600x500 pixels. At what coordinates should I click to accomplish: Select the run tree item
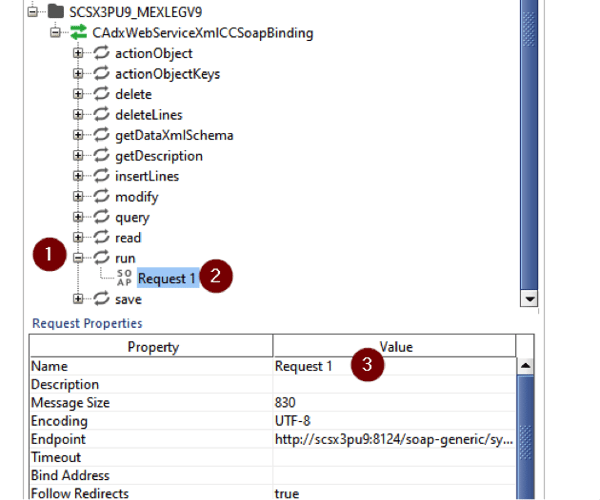[x=125, y=259]
